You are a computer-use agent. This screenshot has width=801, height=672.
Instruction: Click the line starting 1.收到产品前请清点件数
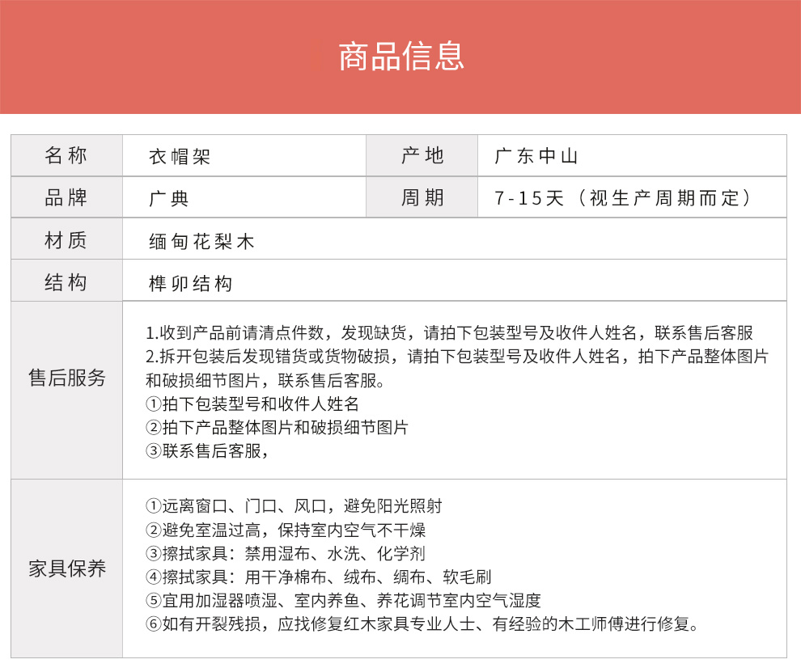[449, 333]
